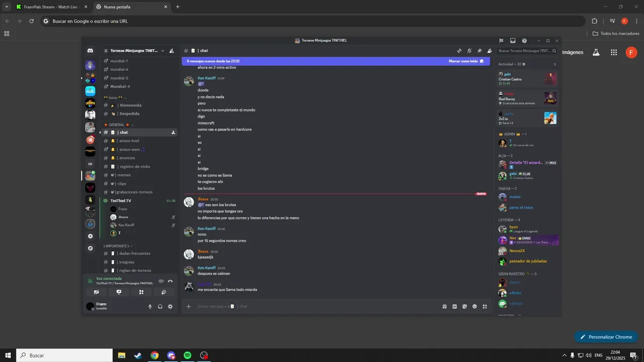644x362 pixels.
Task: Switch to FrannPals Stream Chrome tab
Action: click(x=51, y=7)
